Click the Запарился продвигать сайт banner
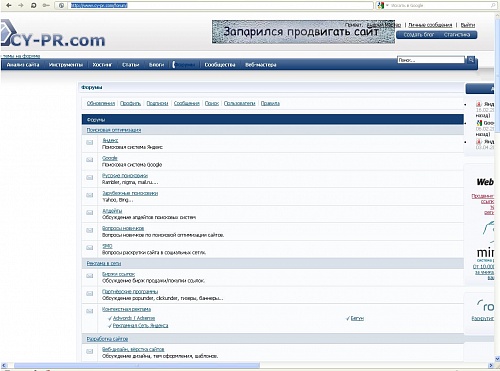This screenshot has height=371, width=500. point(303,32)
